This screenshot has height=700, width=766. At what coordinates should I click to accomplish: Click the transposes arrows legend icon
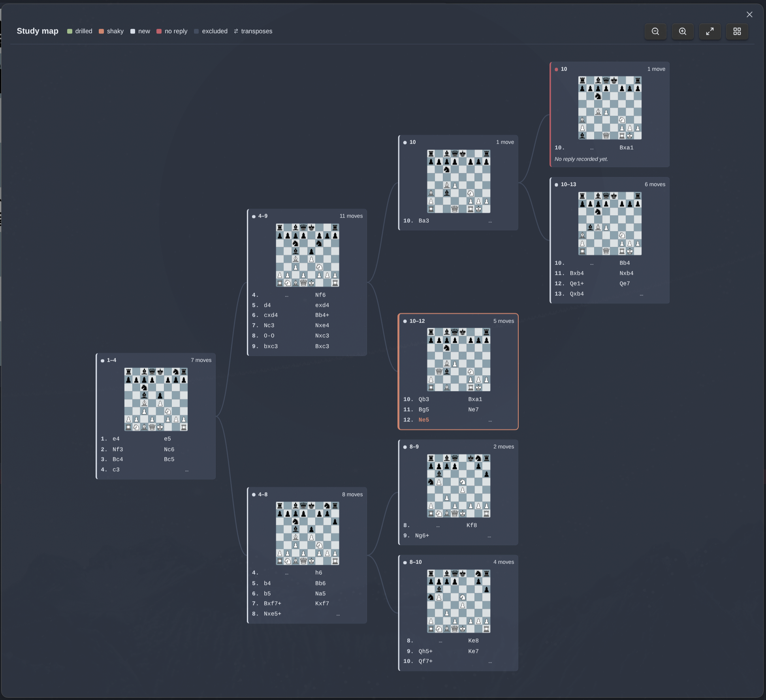point(236,31)
